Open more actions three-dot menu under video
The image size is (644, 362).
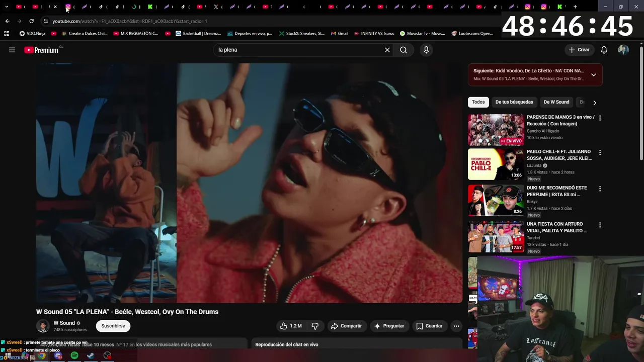456,326
